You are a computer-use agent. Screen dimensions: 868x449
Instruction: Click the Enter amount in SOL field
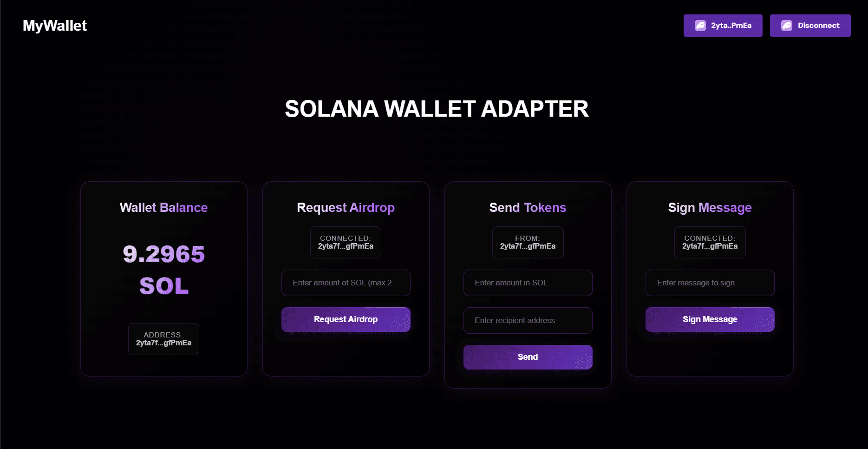coord(528,283)
